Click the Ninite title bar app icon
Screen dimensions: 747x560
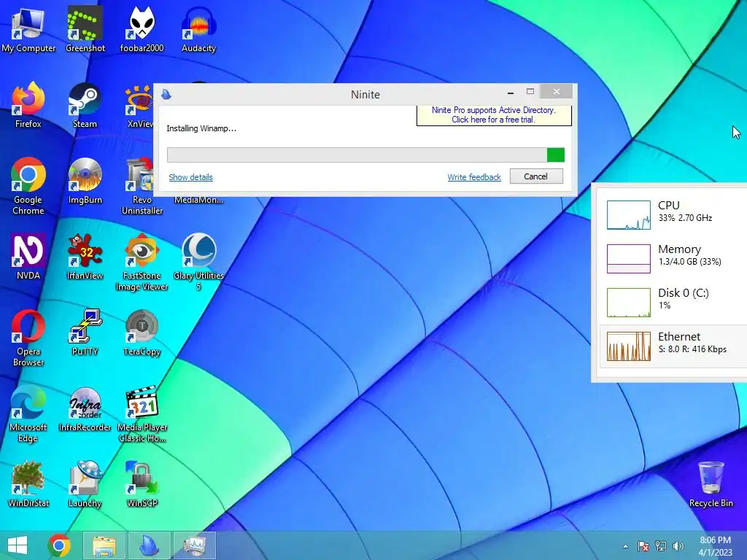pos(166,94)
